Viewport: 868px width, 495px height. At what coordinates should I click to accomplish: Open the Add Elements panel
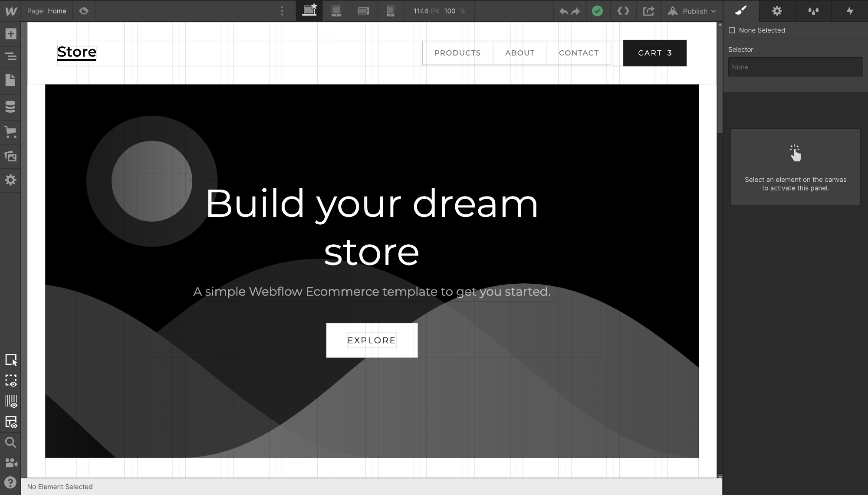(x=10, y=34)
